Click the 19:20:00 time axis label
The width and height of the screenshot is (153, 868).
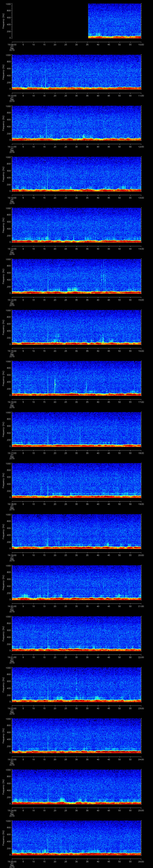click(x=12, y=606)
